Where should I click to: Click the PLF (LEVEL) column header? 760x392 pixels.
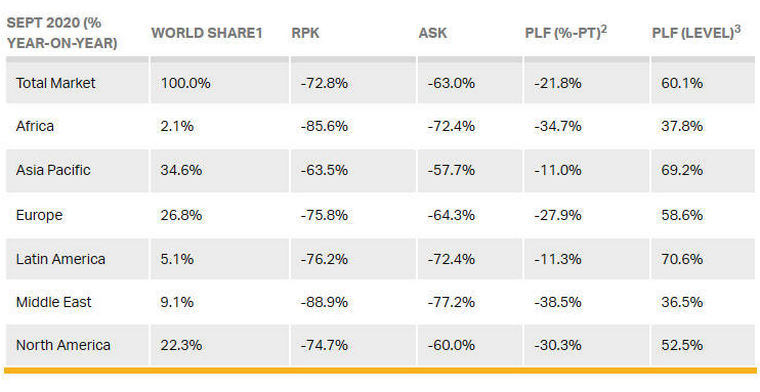pos(696,32)
